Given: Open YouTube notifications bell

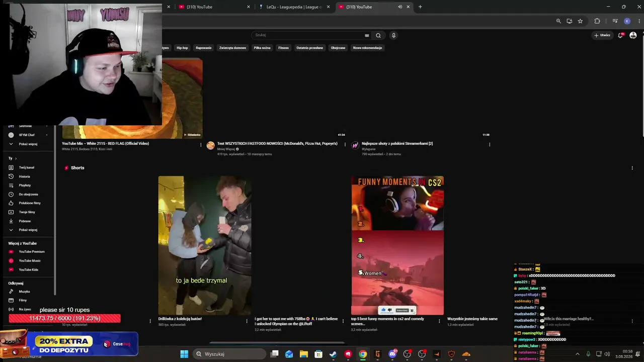Looking at the screenshot, I should click(620, 35).
